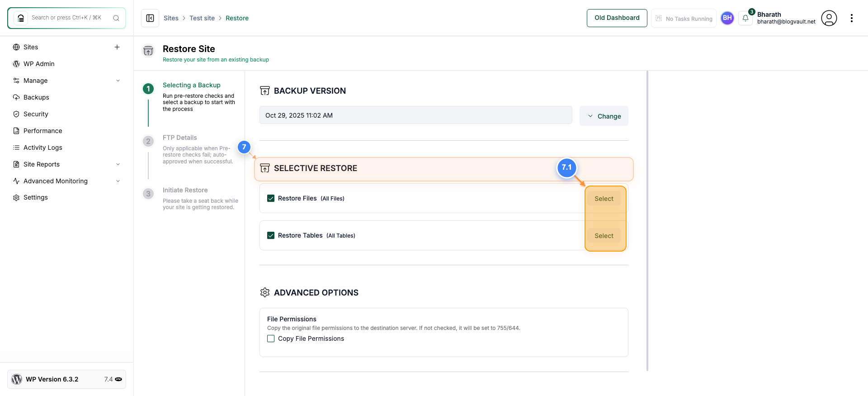The image size is (868, 396).
Task: Click the Sites breadcrumb link
Action: 171,18
